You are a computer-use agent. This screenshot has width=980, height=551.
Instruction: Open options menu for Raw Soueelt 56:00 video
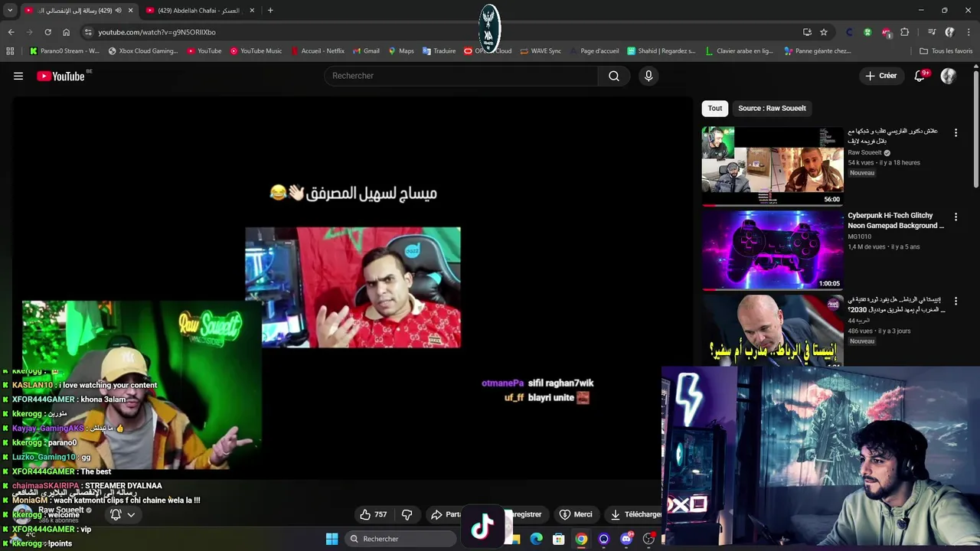pyautogui.click(x=955, y=132)
